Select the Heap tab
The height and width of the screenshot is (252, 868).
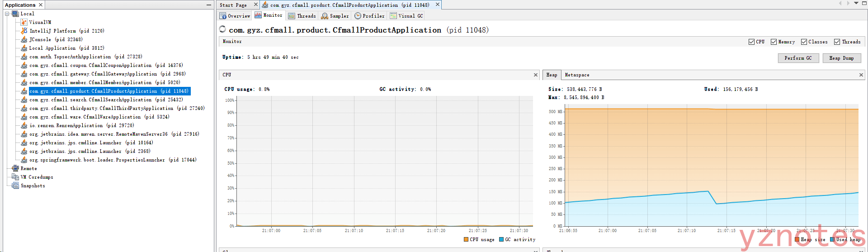coord(552,75)
